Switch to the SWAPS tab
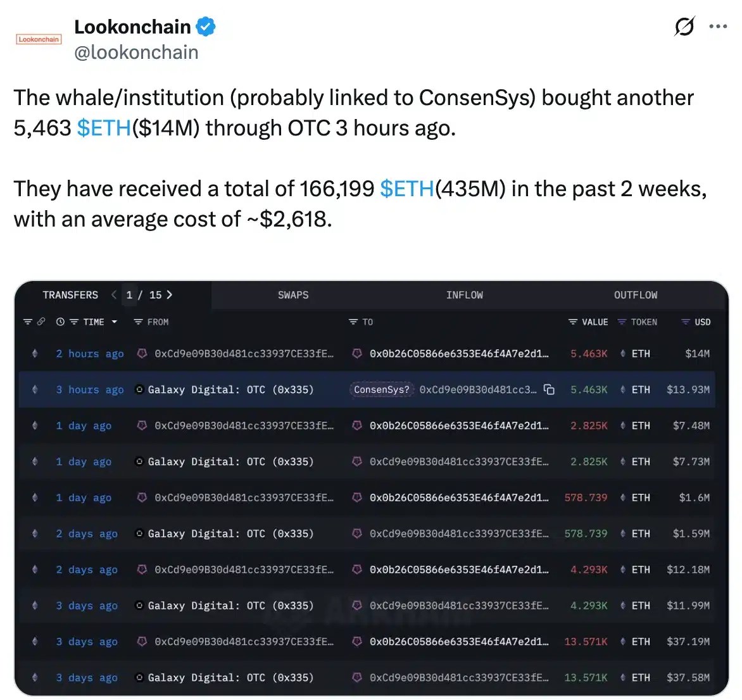 [293, 294]
